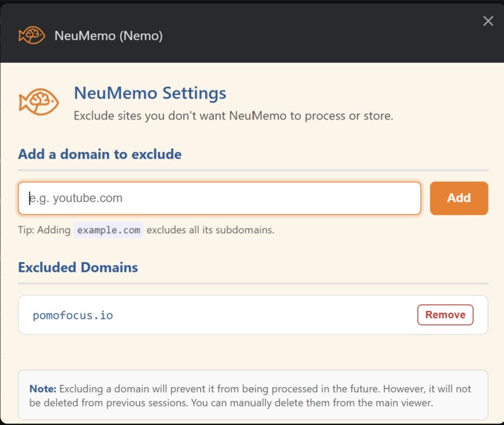Remove pomofocus.io from excluded domains

click(x=445, y=314)
